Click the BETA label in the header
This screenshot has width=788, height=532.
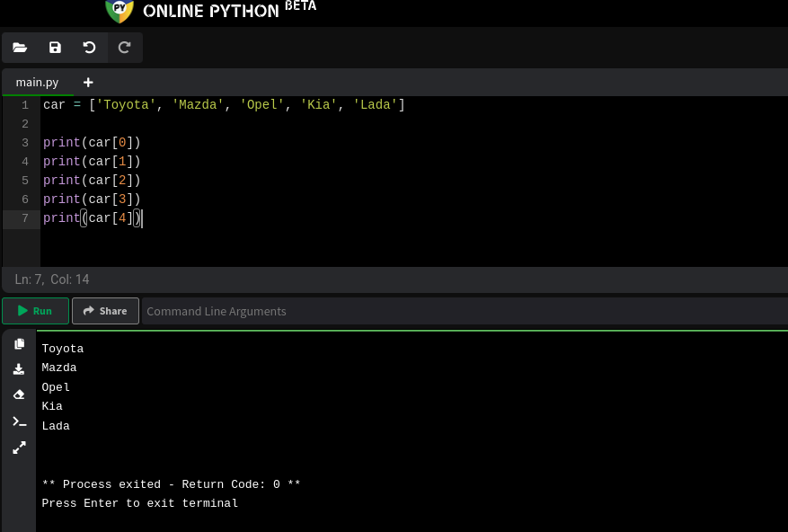[300, 6]
